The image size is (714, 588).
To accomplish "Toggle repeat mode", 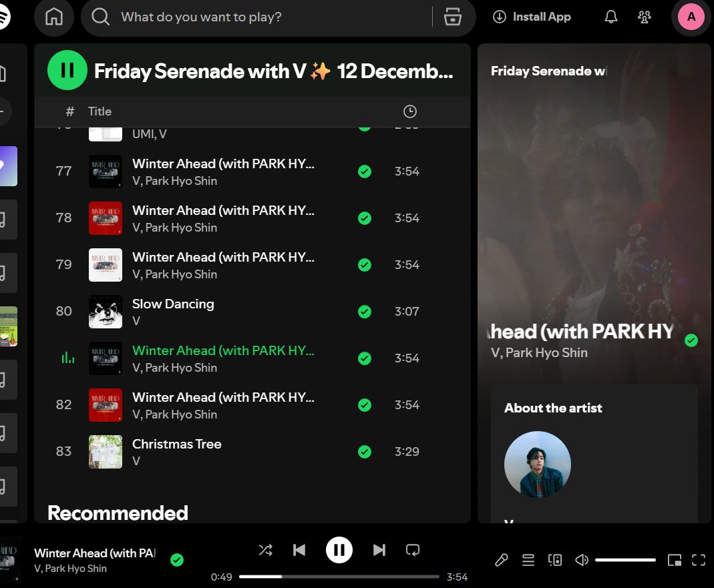I will pos(413,549).
